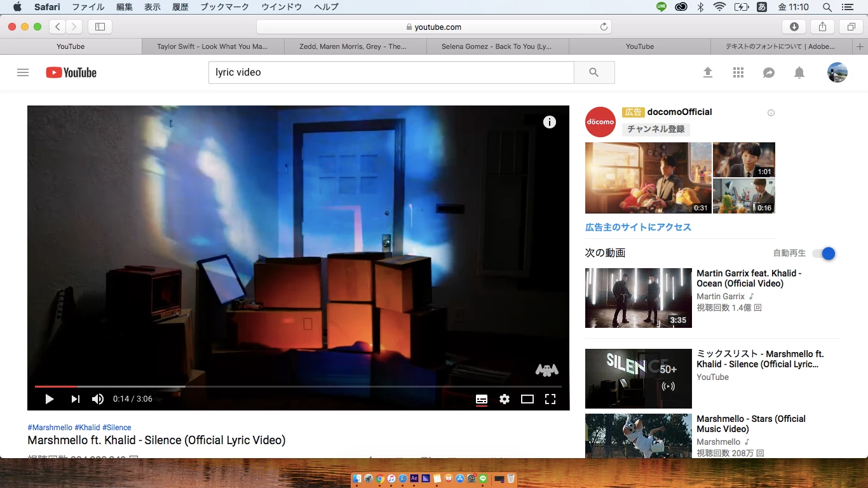
Task: Open Notification Center list icon
Action: point(847,7)
